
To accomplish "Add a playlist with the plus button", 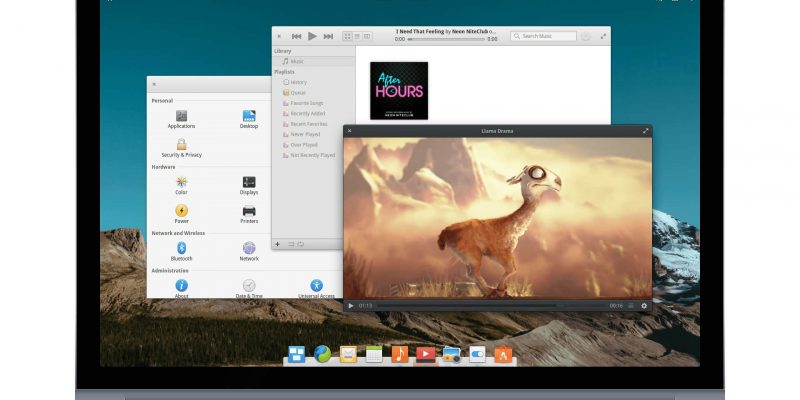I will tap(278, 244).
